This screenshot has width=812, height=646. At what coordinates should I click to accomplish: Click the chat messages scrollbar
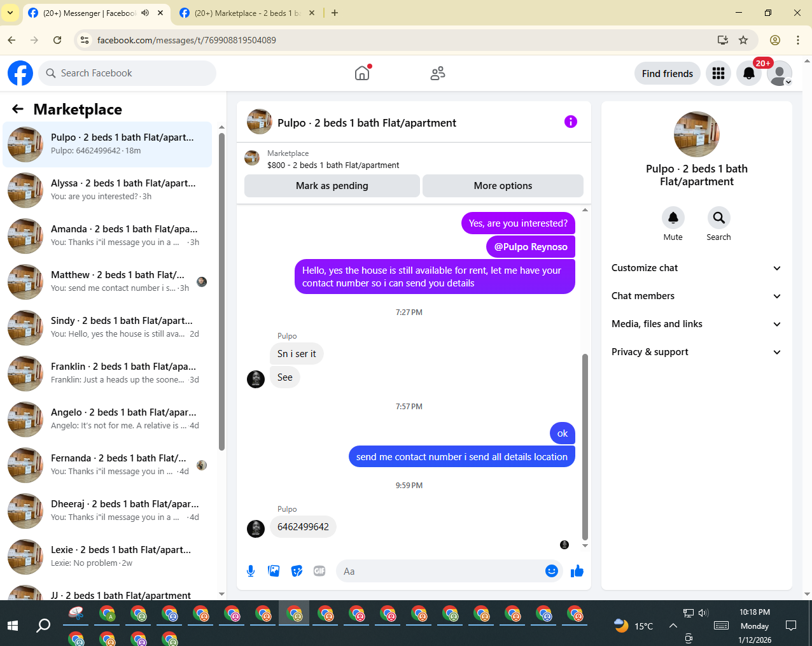[585, 447]
